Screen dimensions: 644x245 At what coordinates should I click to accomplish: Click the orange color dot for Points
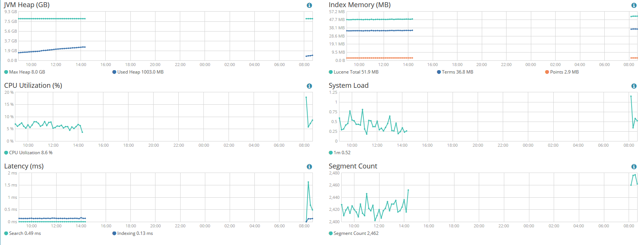547,72
